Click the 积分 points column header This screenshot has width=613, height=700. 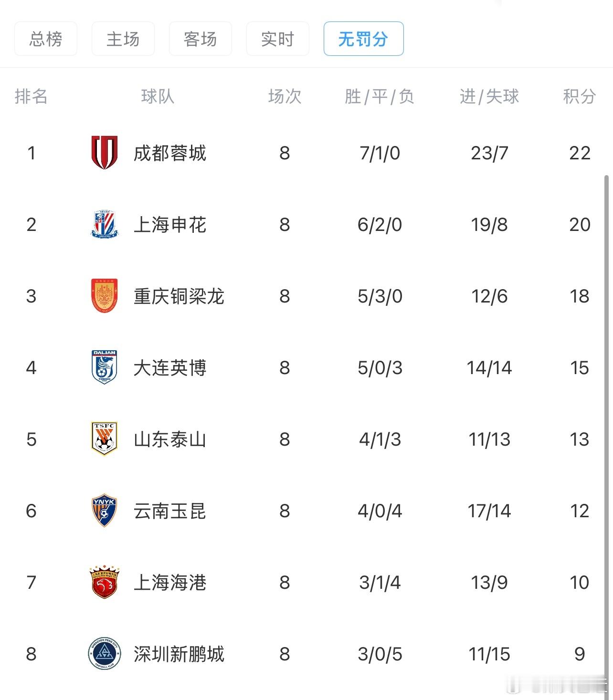click(579, 97)
